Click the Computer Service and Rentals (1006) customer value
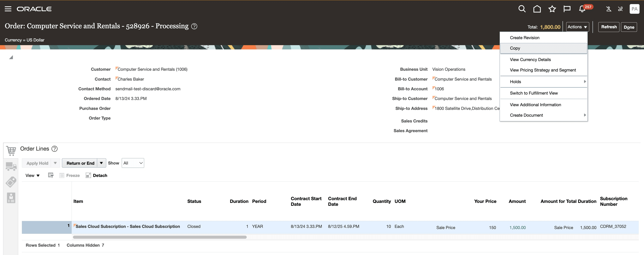Viewport: 644px width, 255px height. (x=152, y=69)
